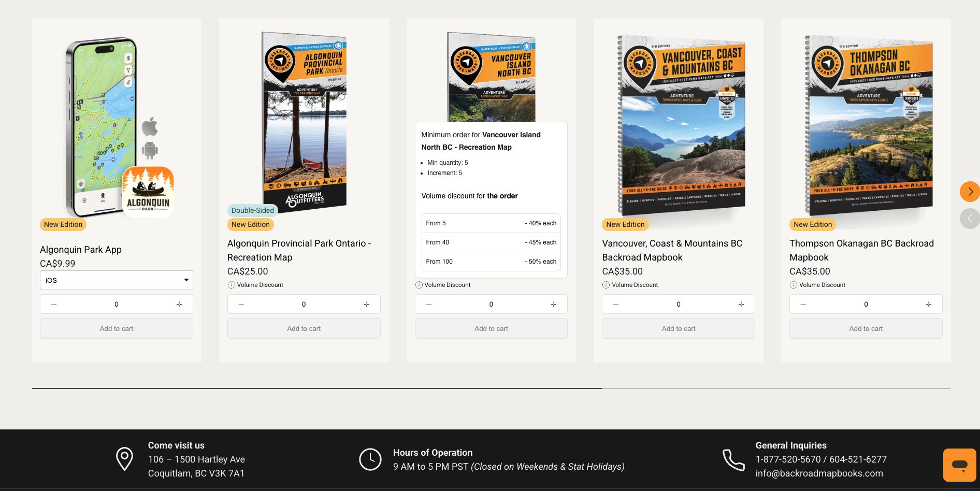Image resolution: width=980 pixels, height=491 pixels.
Task: Click the CA$9.99 price
Action: pyautogui.click(x=57, y=264)
